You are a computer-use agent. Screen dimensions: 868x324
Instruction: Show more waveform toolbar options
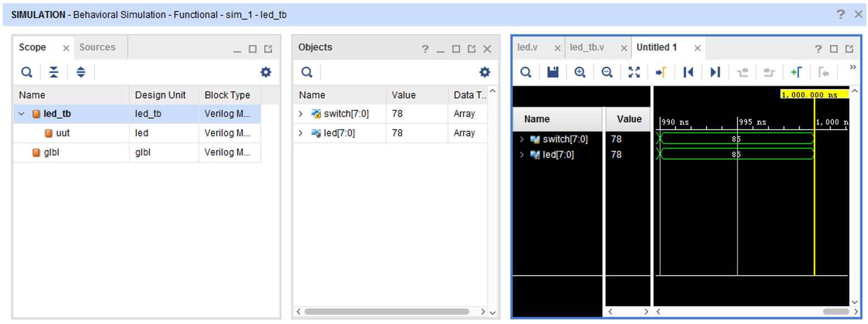click(852, 68)
